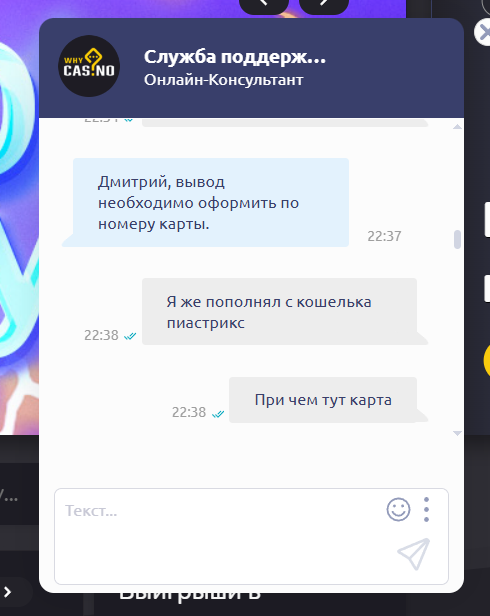The height and width of the screenshot is (616, 490).
Task: Click the chat scroll up arrow
Action: pyautogui.click(x=457, y=126)
